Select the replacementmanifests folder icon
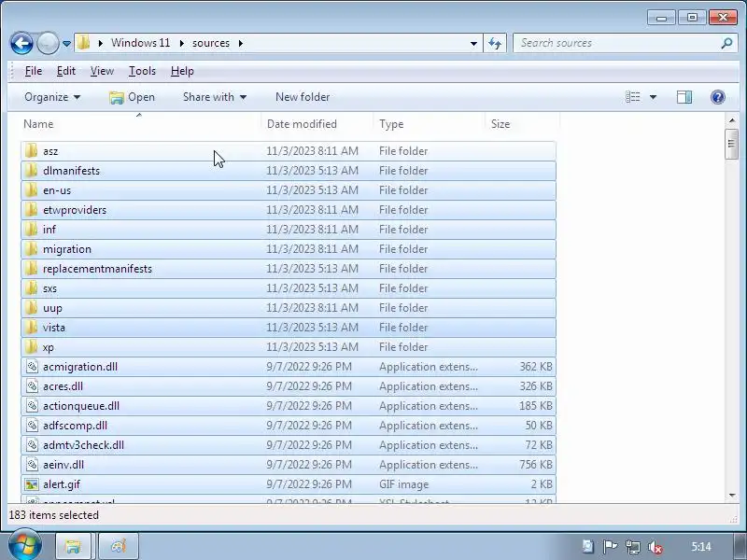747x560 pixels. point(32,269)
